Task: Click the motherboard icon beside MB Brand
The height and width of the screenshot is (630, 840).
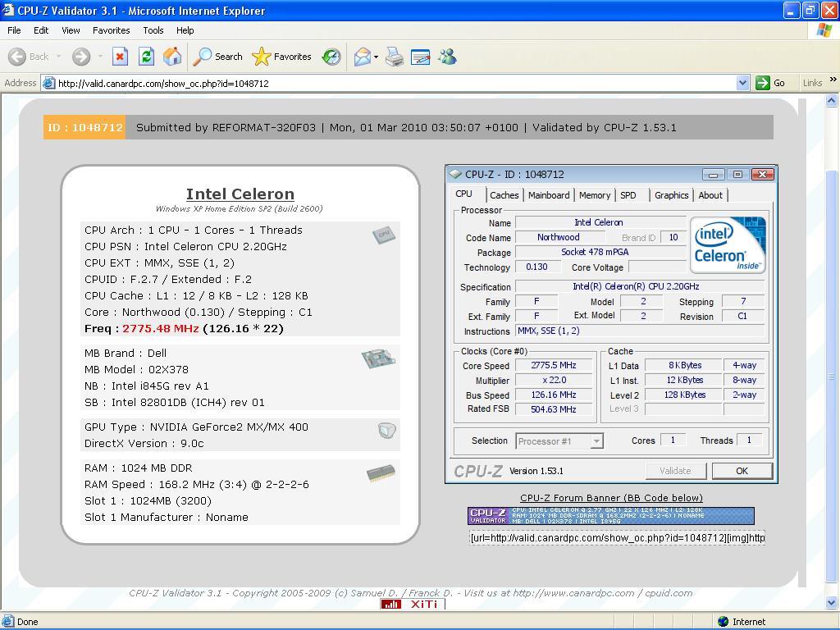Action: (378, 358)
